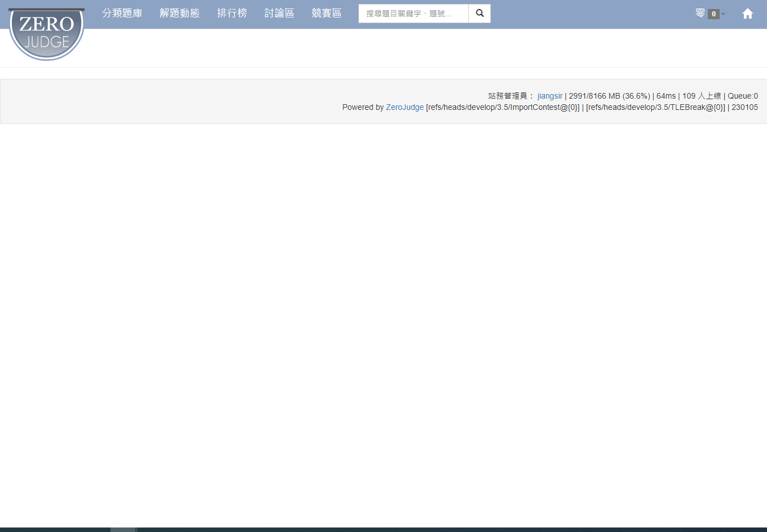Click the Queue:0 status in footer
This screenshot has height=532, width=767.
(x=743, y=96)
